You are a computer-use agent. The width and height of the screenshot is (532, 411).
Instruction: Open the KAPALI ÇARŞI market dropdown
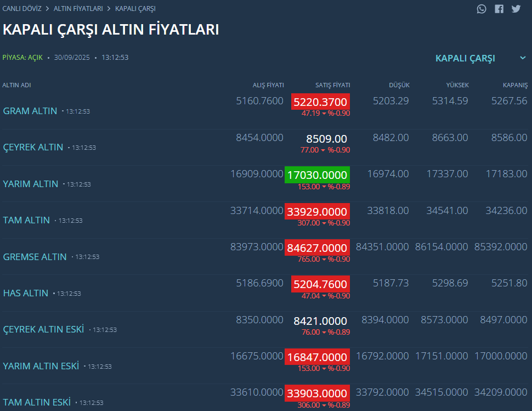465,58
